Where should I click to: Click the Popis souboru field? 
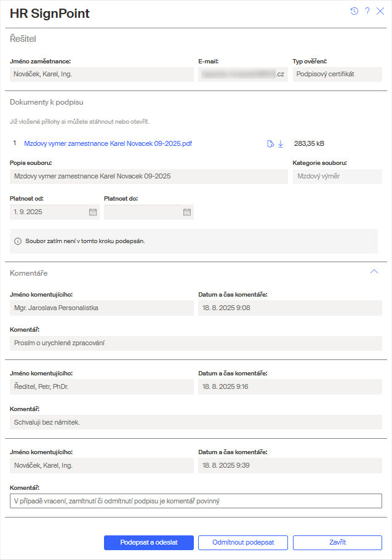point(148,176)
